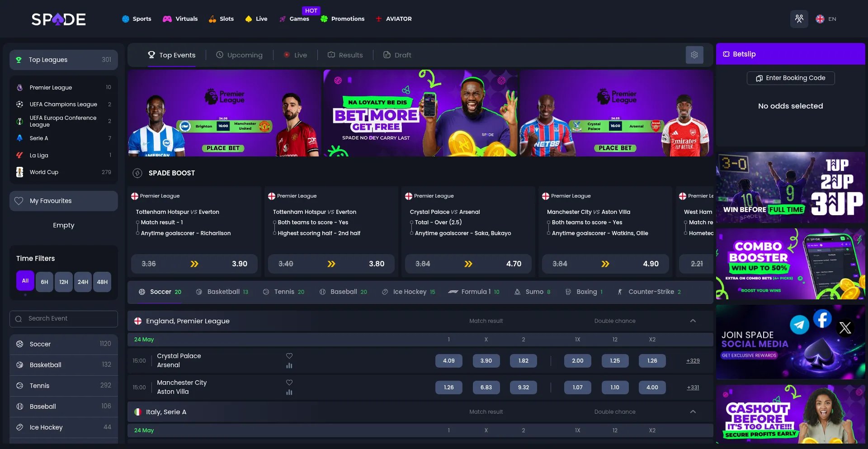Click the Facebook icon in social banner

(x=823, y=319)
